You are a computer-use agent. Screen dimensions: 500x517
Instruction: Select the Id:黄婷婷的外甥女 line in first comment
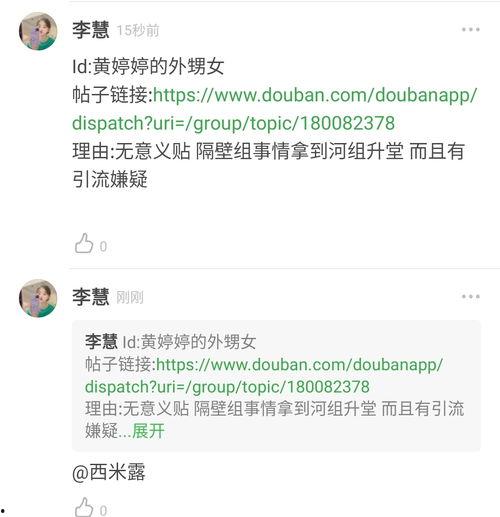pyautogui.click(x=148, y=66)
